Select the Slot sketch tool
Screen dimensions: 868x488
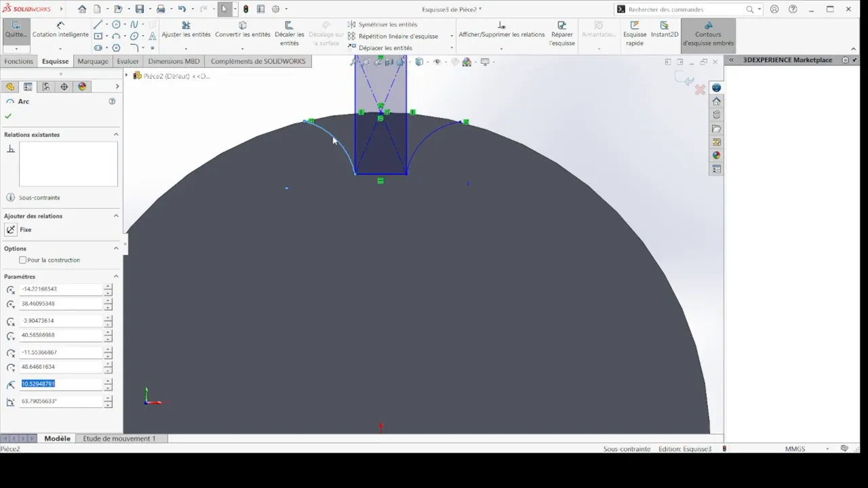coord(98,48)
